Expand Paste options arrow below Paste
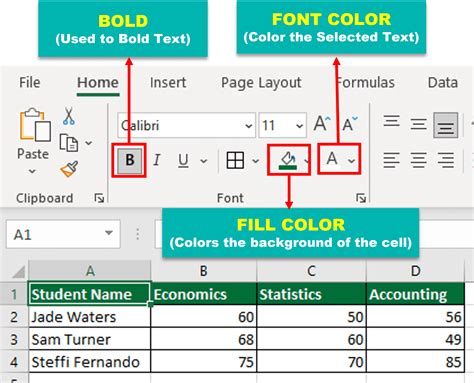Image resolution: width=474 pixels, height=383 pixels. point(32,171)
